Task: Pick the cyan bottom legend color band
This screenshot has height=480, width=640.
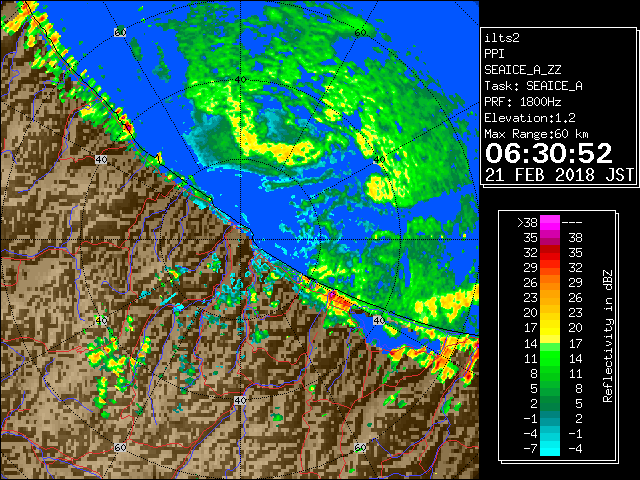Action: coord(550,449)
